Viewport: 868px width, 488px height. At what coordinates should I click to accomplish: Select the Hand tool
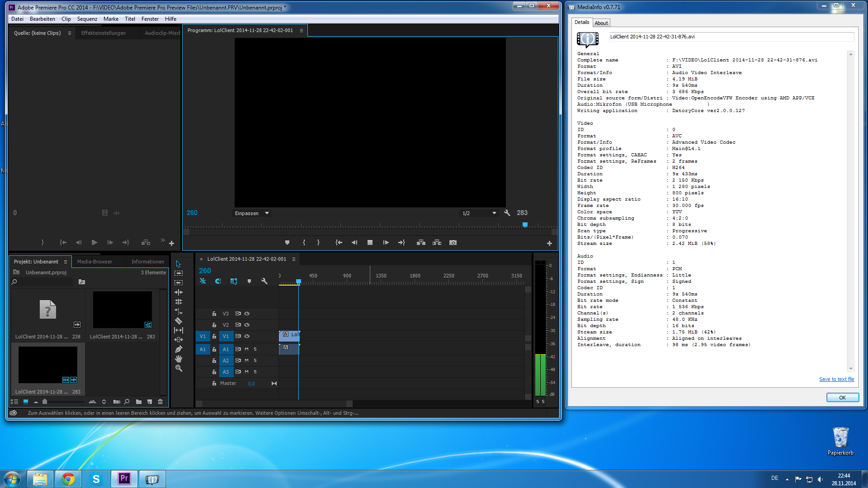coord(179,359)
